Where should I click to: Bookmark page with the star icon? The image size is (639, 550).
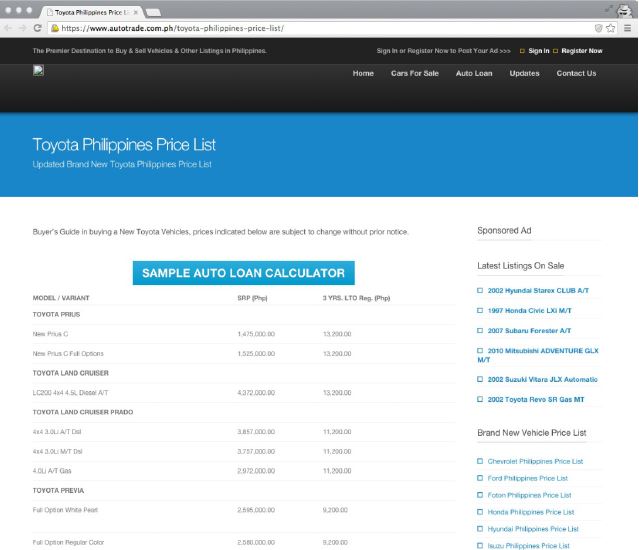[610, 28]
